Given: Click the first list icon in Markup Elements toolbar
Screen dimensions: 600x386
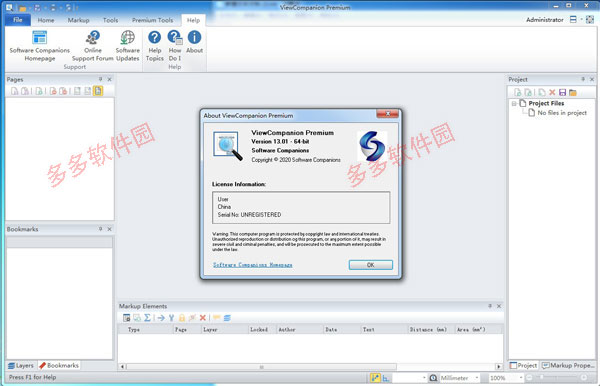Looking at the screenshot, I should click(x=126, y=318).
